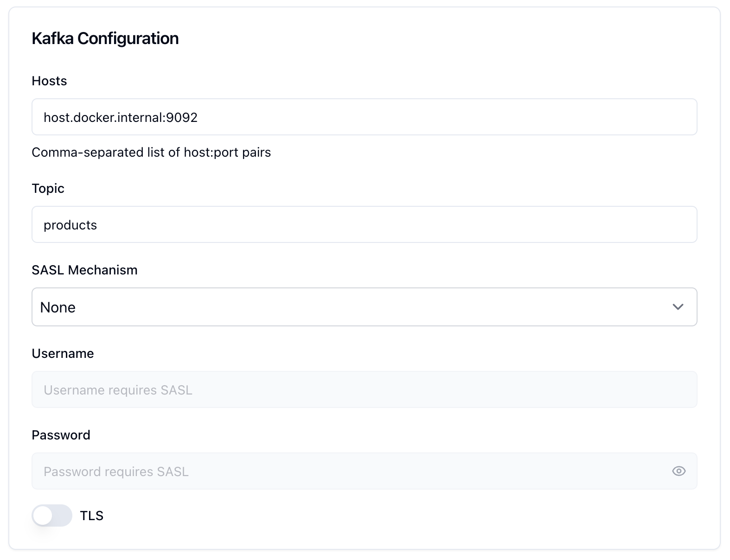Click the TLS label text
Image resolution: width=730 pixels, height=560 pixels.
[x=91, y=515]
